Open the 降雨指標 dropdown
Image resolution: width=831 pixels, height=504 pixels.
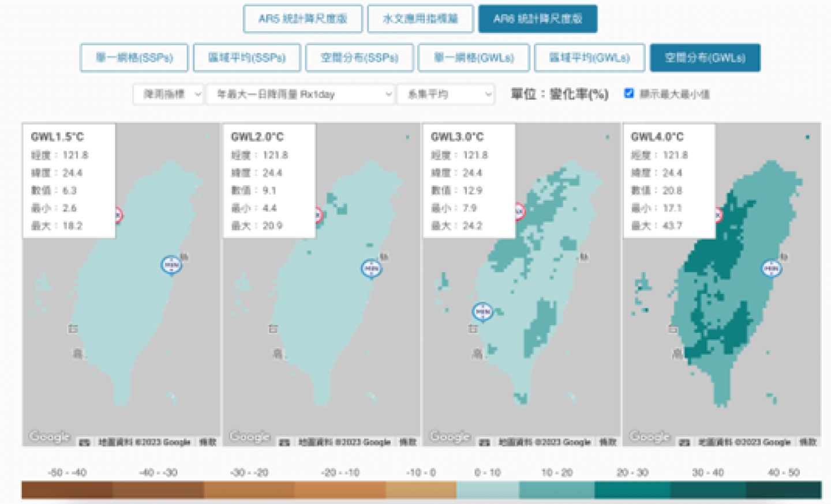169,94
